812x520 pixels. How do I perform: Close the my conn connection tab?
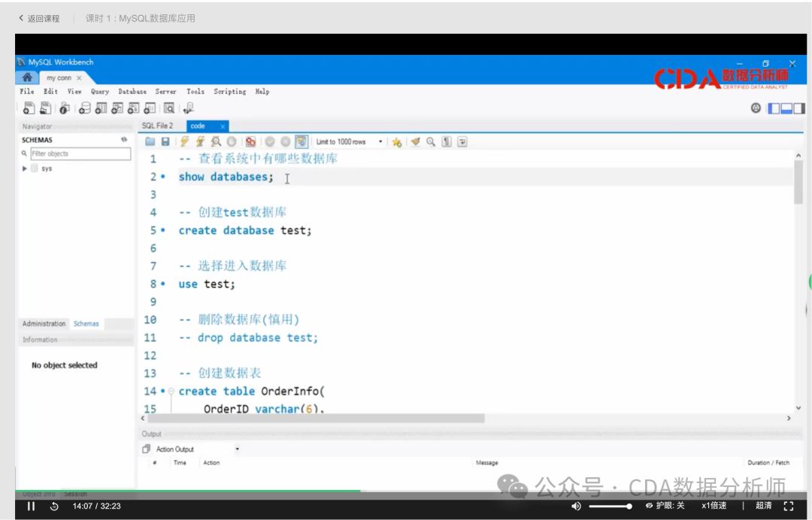pyautogui.click(x=79, y=78)
